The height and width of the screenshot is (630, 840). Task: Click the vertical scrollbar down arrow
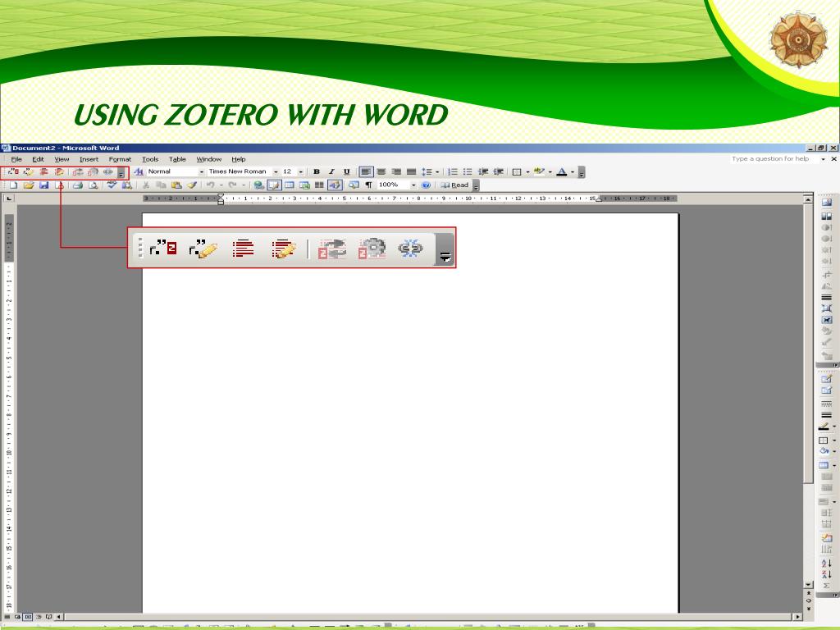pos(808,584)
